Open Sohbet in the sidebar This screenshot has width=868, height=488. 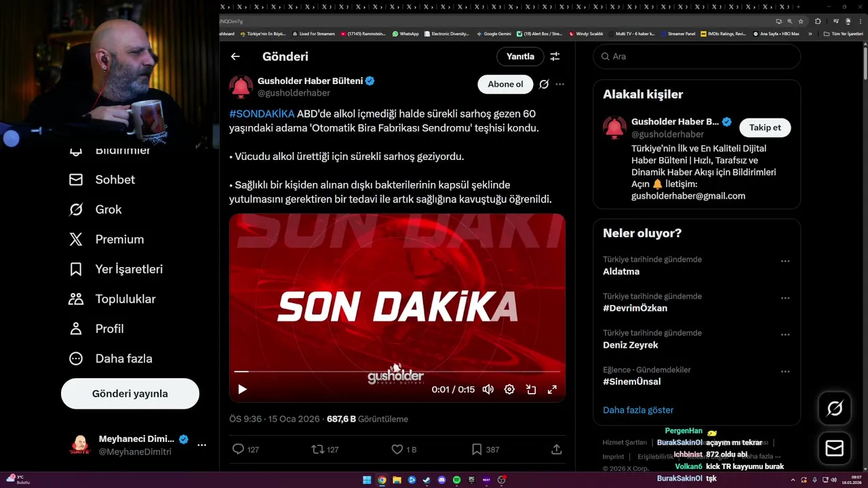102,180
